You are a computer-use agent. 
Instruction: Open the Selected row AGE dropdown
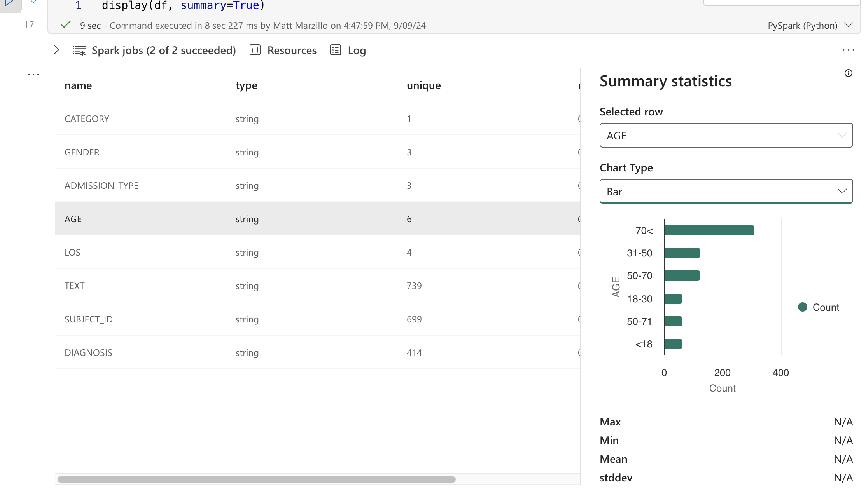tap(726, 136)
